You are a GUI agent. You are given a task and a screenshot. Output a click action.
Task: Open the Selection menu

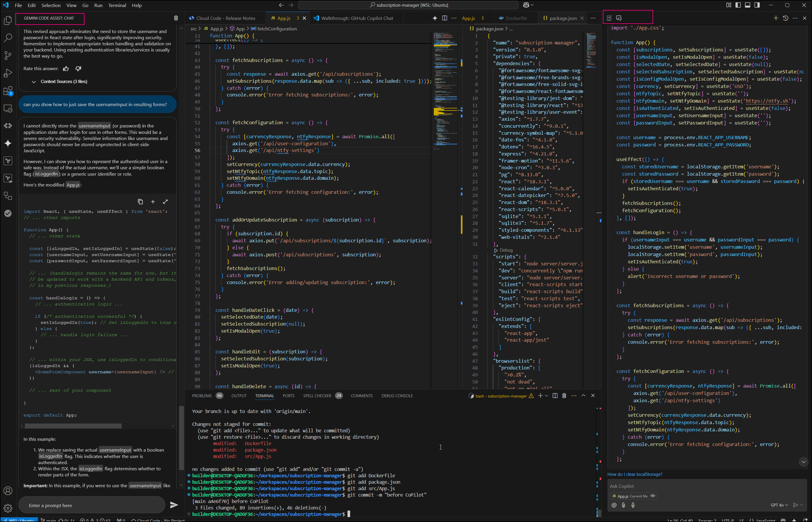pyautogui.click(x=51, y=5)
